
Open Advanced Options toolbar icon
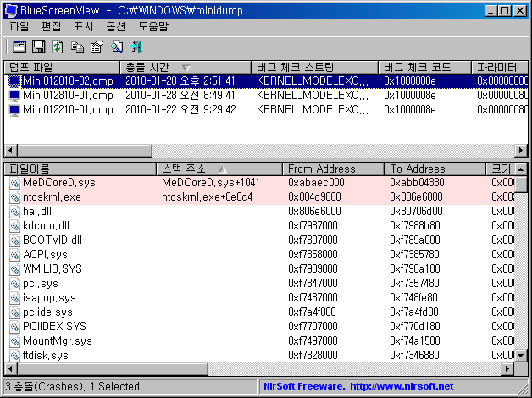pyautogui.click(x=19, y=47)
